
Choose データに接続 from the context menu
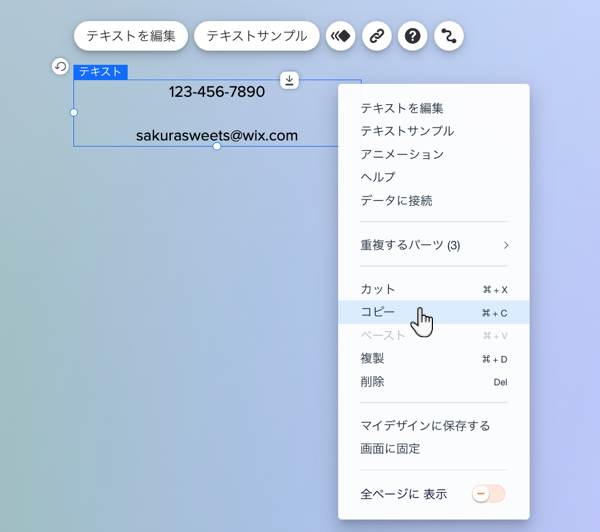[434, 201]
